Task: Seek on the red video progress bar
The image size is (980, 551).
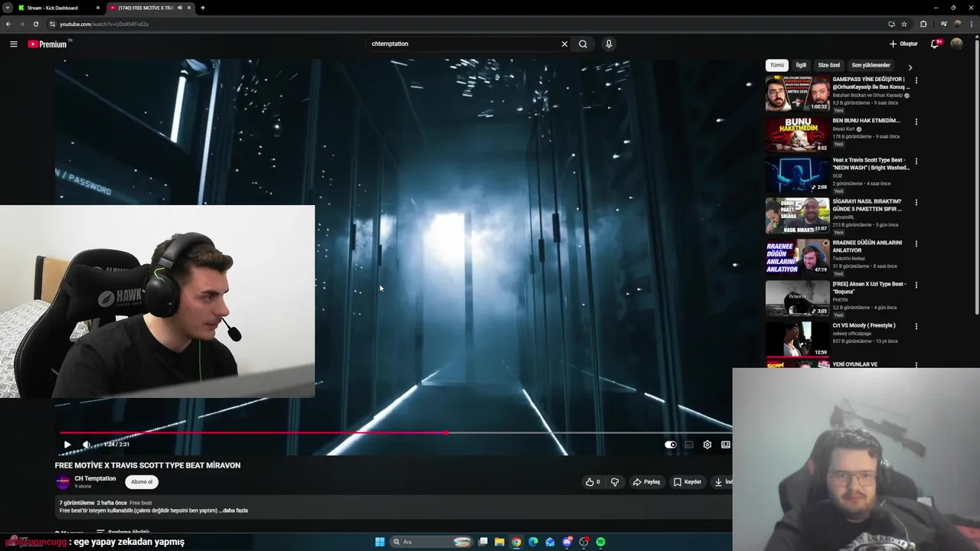Action: [x=396, y=433]
